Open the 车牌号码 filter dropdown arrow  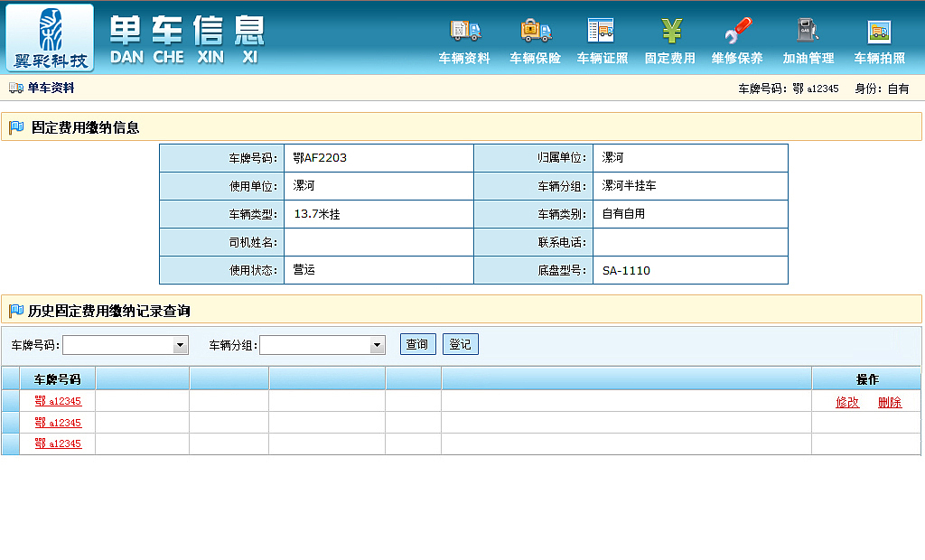[x=180, y=345]
